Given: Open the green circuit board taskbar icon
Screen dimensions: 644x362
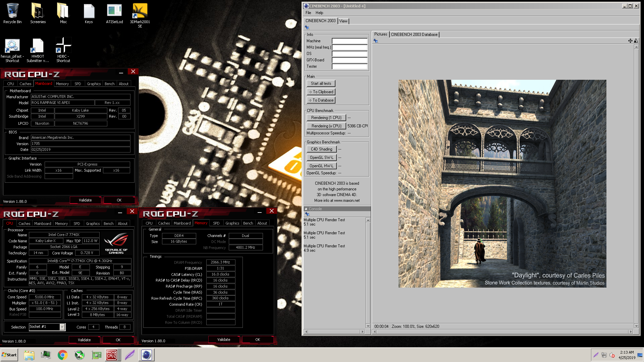Looking at the screenshot, I should (96, 355).
